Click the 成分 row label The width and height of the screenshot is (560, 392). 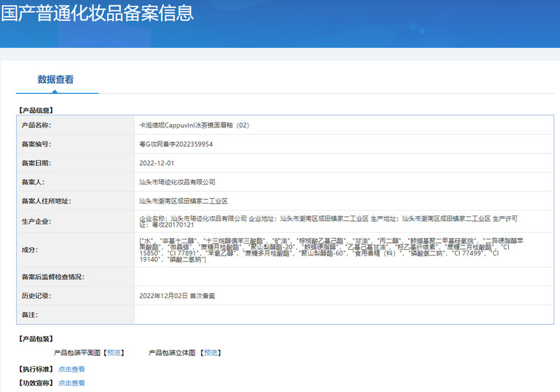(x=30, y=250)
